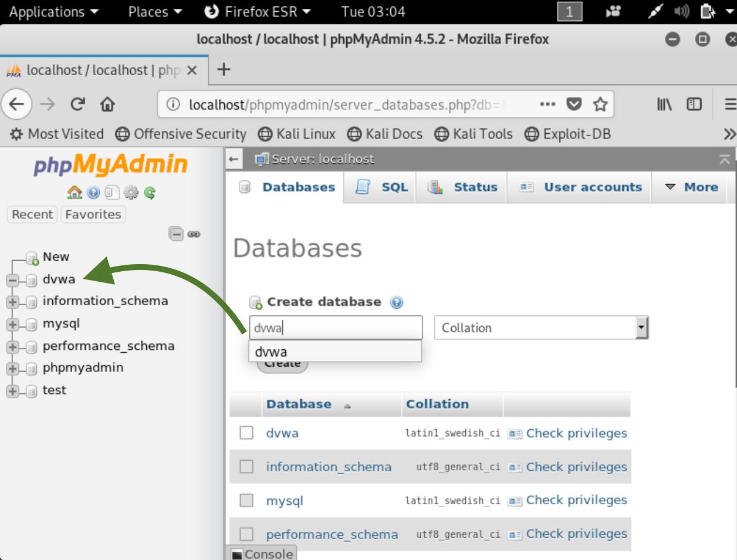Reload navigation panel with green refresh icon
Screen dimensions: 737x560
pos(150,193)
